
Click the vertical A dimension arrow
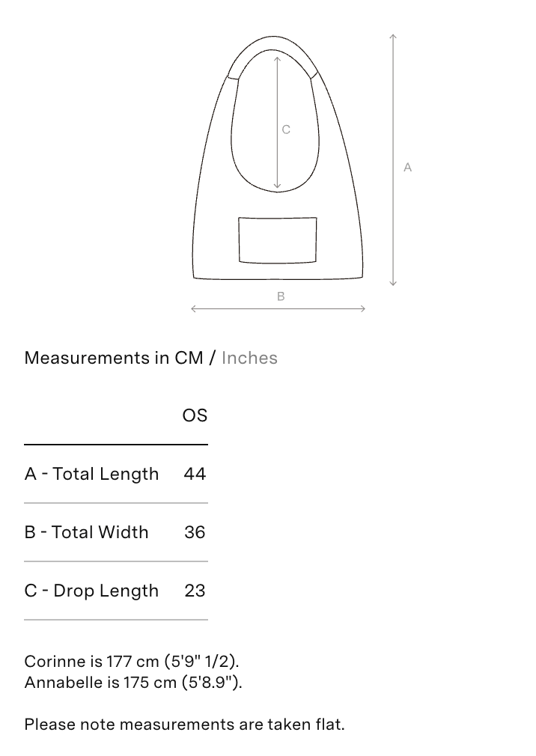coord(393,160)
